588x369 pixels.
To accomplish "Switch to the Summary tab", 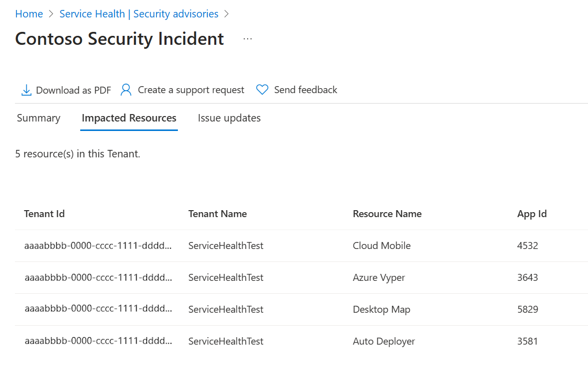I will coord(38,118).
